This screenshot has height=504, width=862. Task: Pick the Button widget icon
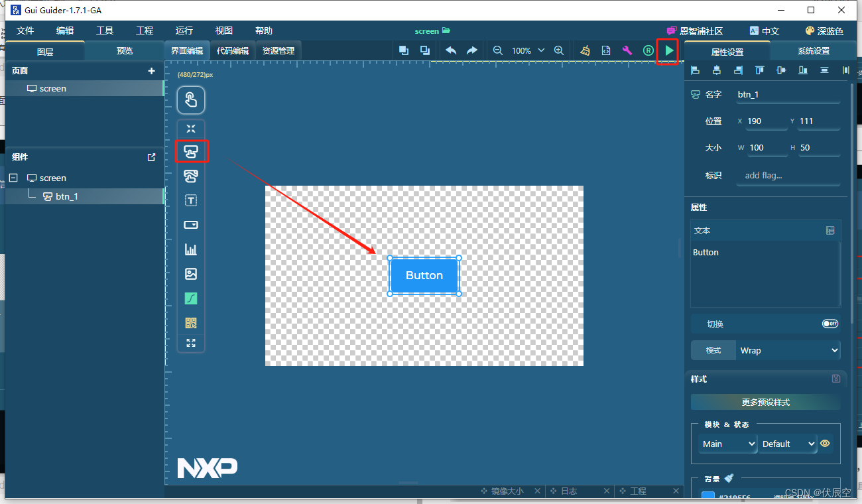click(x=191, y=152)
